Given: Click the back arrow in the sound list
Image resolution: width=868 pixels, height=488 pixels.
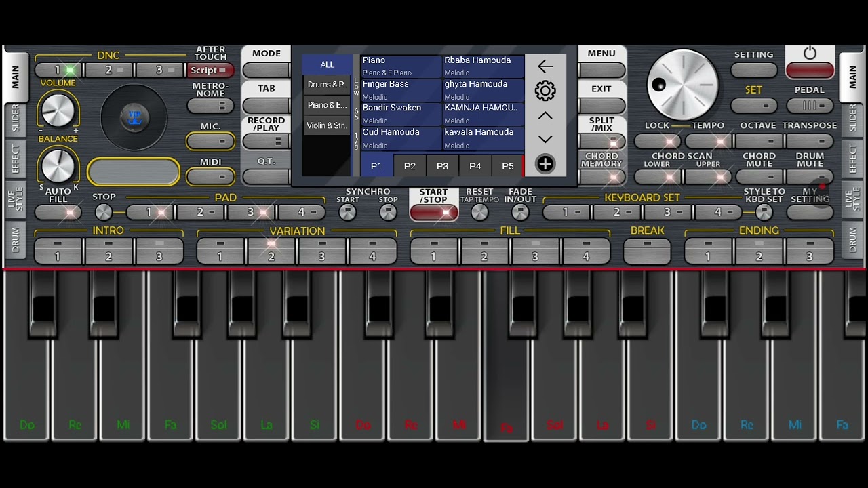Looking at the screenshot, I should (545, 66).
